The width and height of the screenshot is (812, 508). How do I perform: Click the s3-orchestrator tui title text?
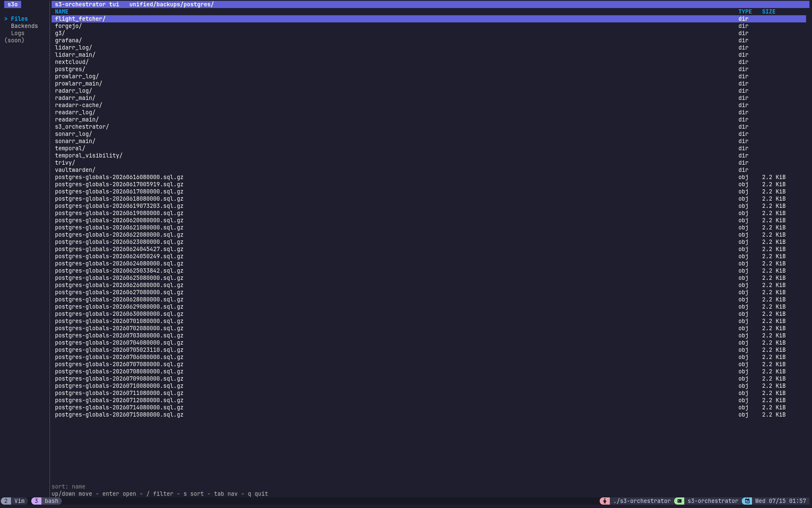[x=87, y=4]
